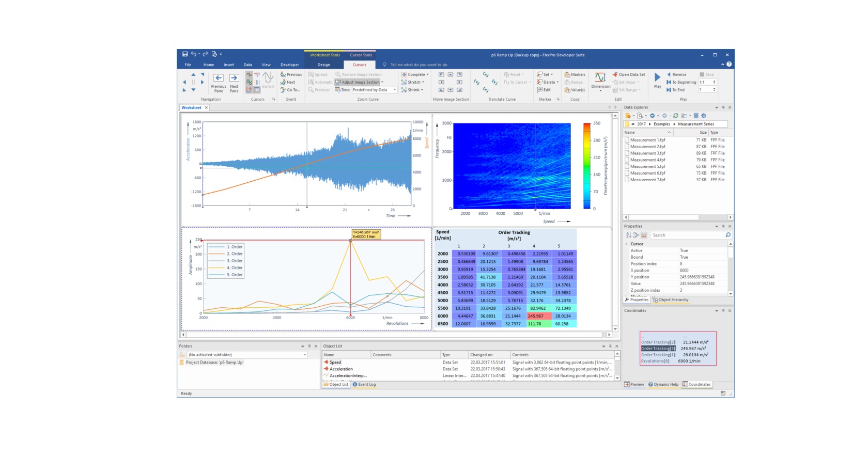Image resolution: width=868 pixels, height=457 pixels.
Task: Save the project with the floppy disk icon
Action: [x=185, y=54]
